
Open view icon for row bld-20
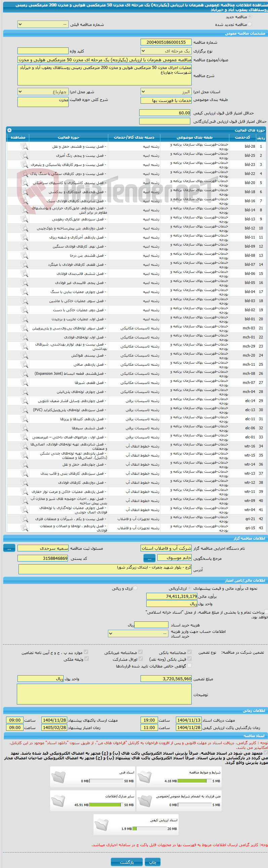tap(24, 183)
